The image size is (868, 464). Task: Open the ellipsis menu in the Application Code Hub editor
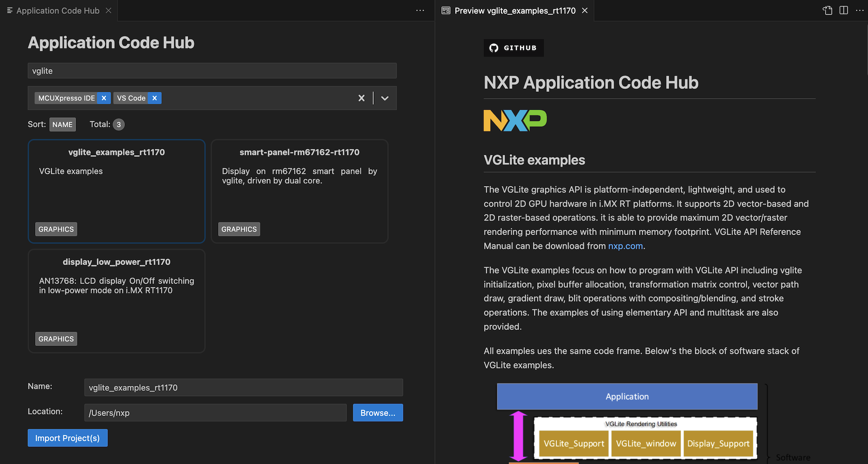[x=419, y=10]
